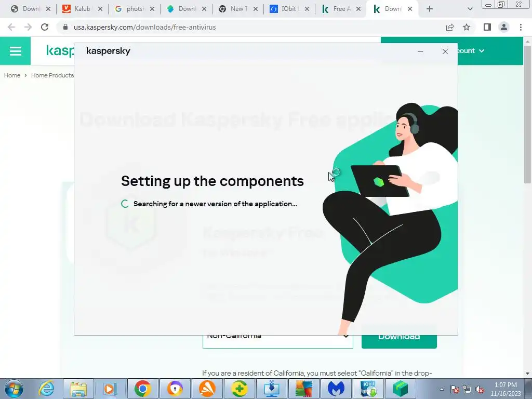The image size is (532, 399).
Task: Close the Kaspersky installer dialog
Action: coord(445,51)
